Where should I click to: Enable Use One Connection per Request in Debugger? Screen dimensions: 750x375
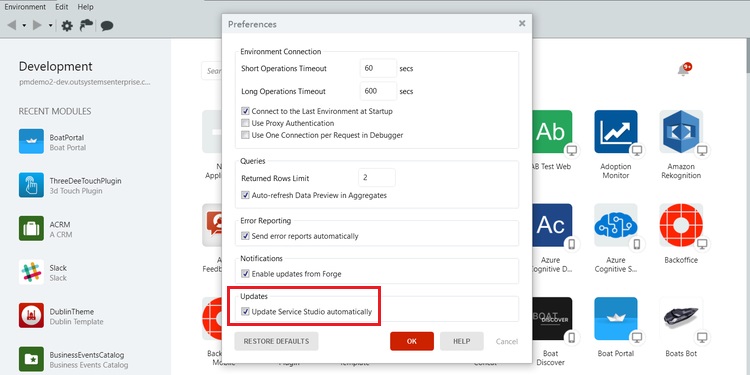point(245,135)
